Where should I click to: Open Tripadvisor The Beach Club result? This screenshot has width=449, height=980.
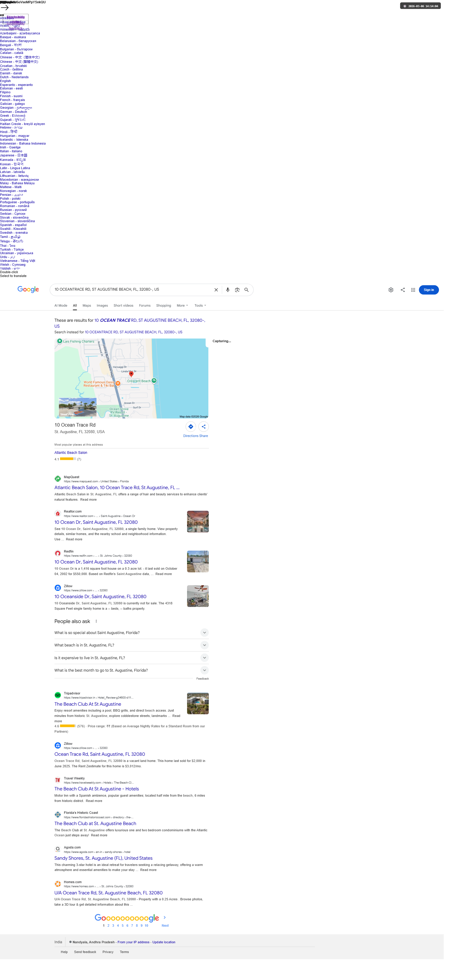click(88, 704)
